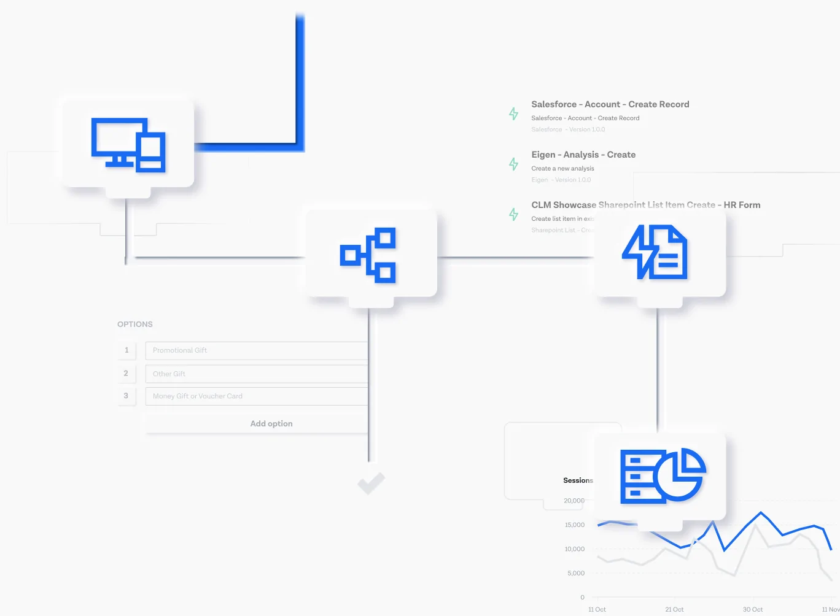Viewport: 840px width, 616px height.
Task: Click the blue sessions trend line peak
Action: (x=761, y=512)
